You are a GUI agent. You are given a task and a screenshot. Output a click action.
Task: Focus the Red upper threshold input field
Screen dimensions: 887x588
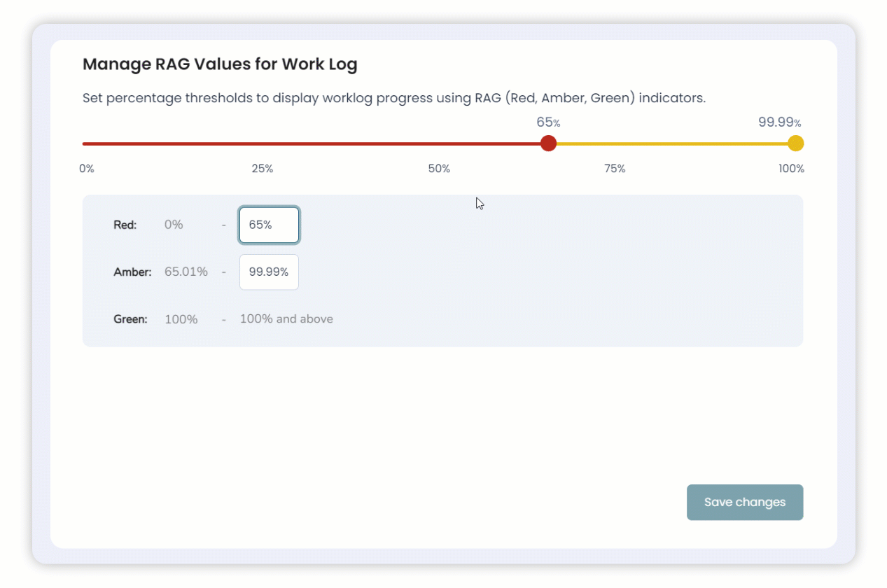click(x=269, y=225)
